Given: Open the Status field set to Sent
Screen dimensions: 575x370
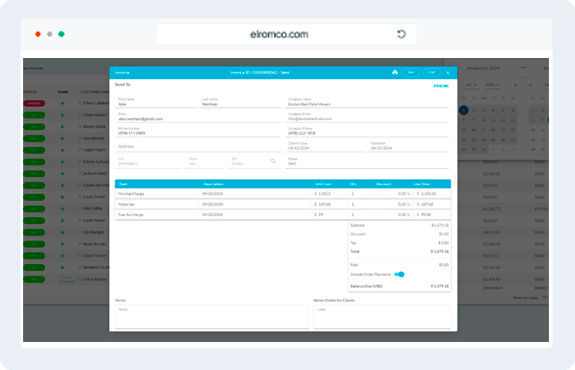Looking at the screenshot, I should tap(367, 162).
